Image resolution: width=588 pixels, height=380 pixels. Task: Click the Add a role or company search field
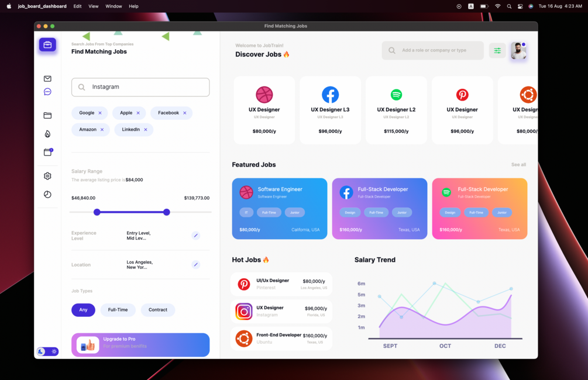click(x=433, y=50)
